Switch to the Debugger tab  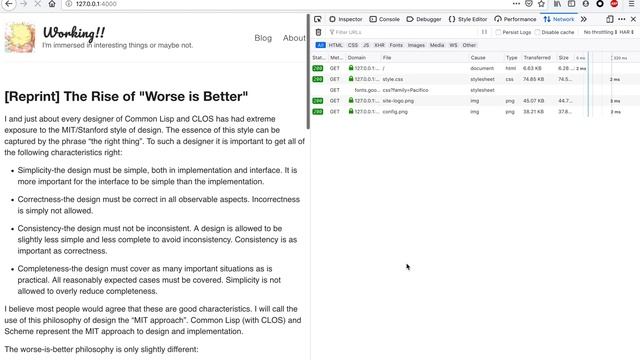424,19
